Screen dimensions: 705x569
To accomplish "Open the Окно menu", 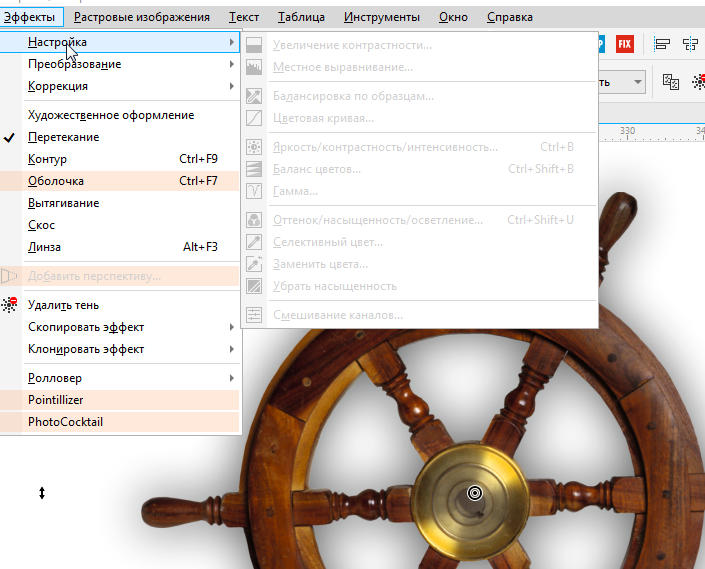I will [x=453, y=17].
